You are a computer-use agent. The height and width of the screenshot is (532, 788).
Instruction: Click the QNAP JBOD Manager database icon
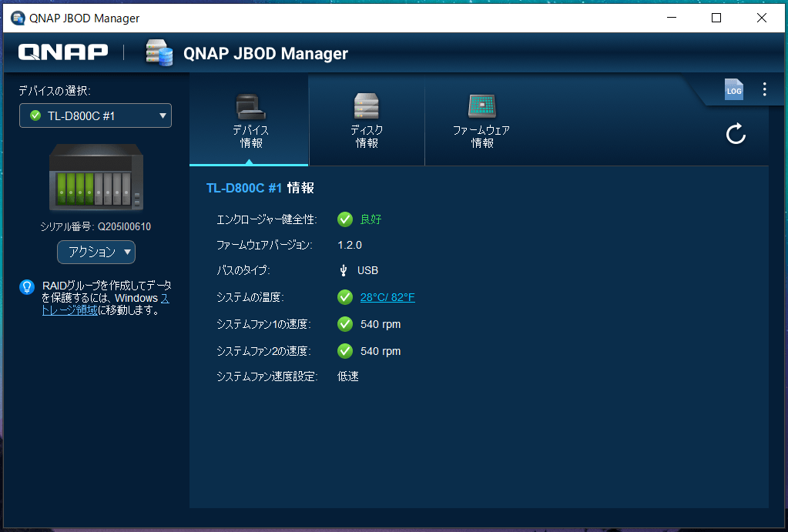point(159,53)
